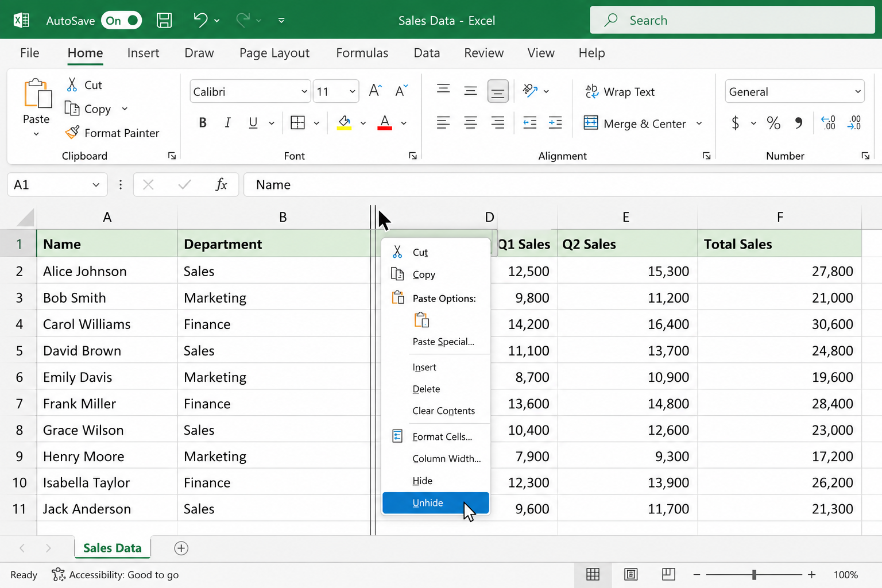Activate the Format Painter brush

click(x=72, y=133)
